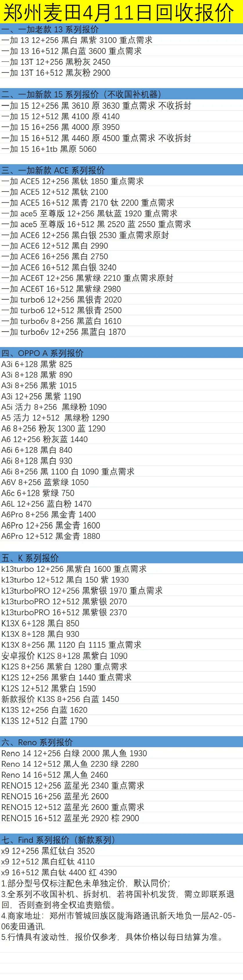
Task: Click header 二、一加新款 15 系列报价
Action: pyautogui.click(x=121, y=94)
